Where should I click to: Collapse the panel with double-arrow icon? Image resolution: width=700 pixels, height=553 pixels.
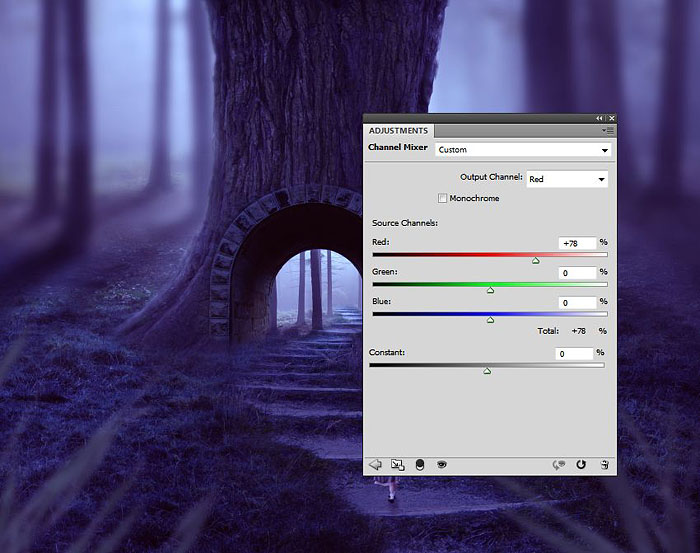(600, 118)
